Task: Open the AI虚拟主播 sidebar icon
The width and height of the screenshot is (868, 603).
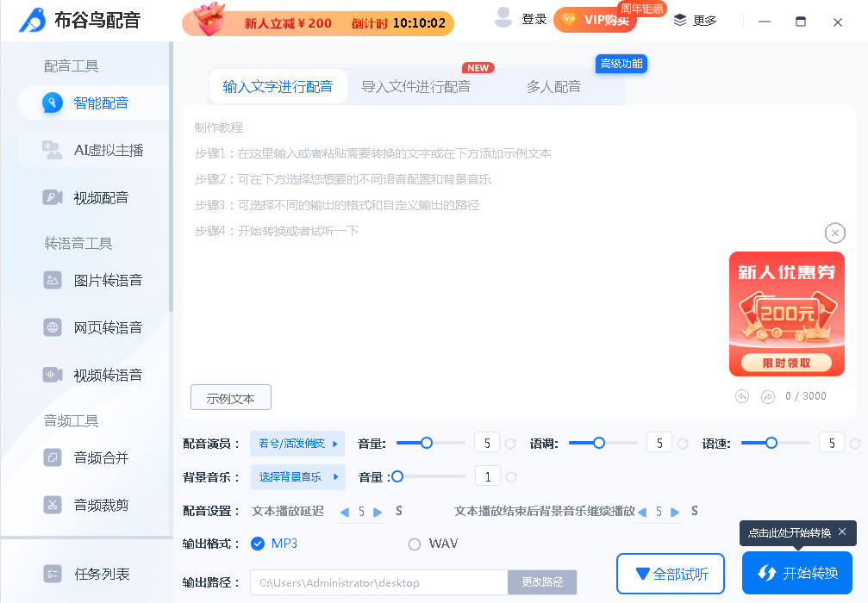Action: [x=53, y=150]
